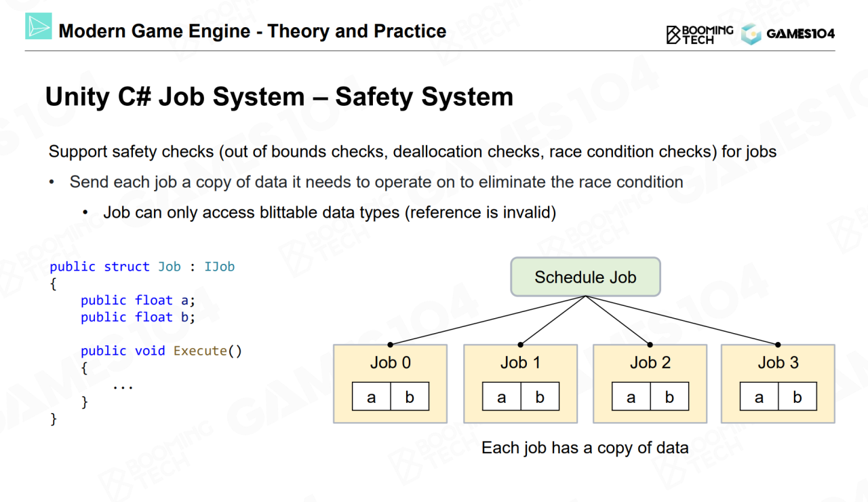The width and height of the screenshot is (868, 502).
Task: Click the 'IJob' interface name in code
Action: [x=219, y=267]
